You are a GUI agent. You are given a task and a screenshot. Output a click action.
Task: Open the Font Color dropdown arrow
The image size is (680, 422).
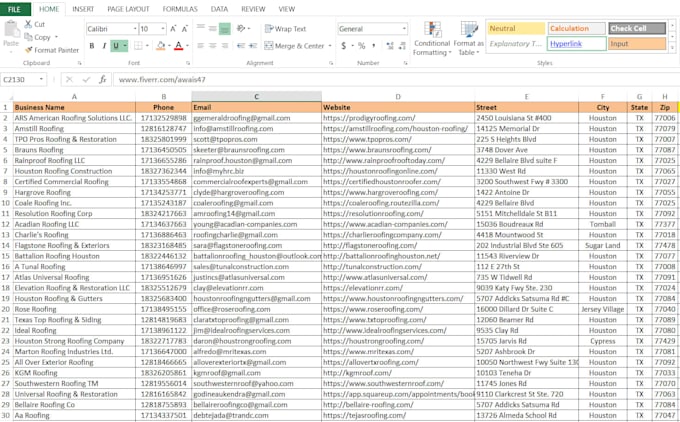click(x=187, y=46)
